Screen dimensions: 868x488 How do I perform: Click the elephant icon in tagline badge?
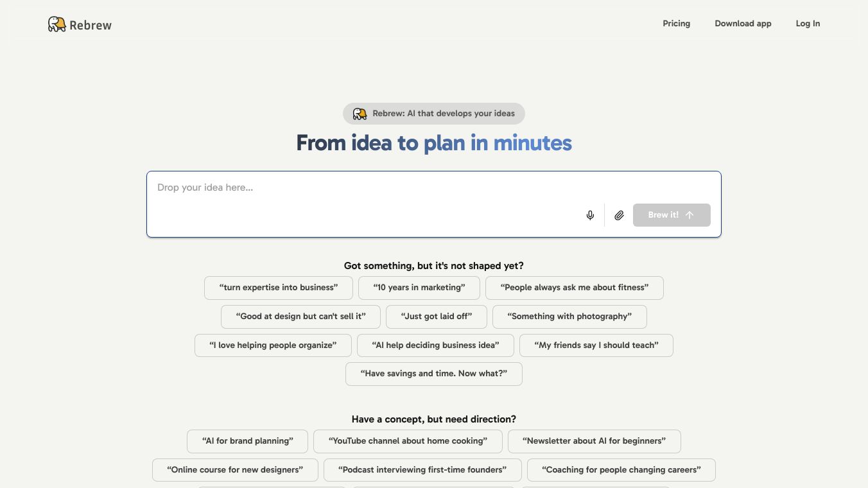[x=360, y=114]
